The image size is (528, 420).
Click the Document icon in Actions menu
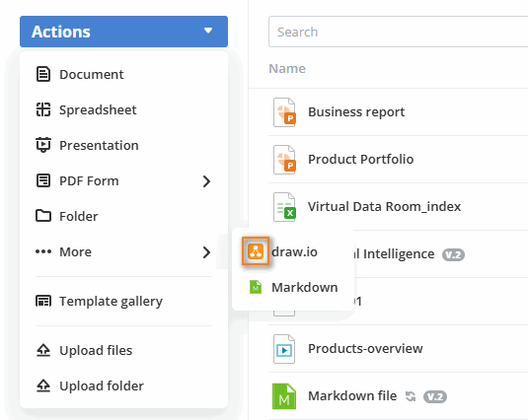(43, 74)
